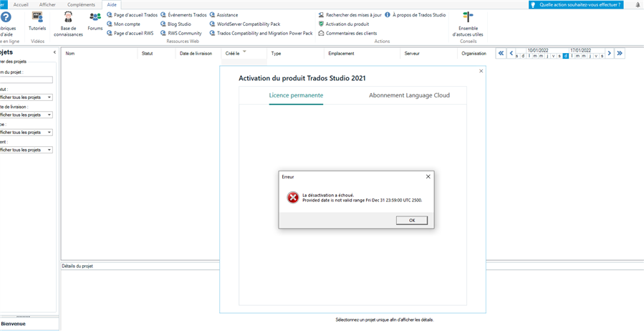Screen dimensions: 644x331
Task: Open the Forums icon
Action: click(95, 21)
